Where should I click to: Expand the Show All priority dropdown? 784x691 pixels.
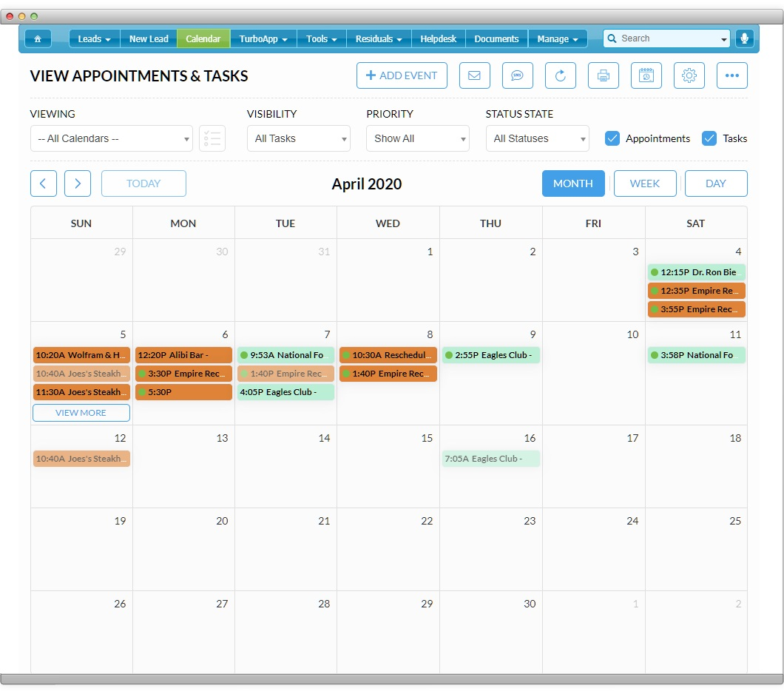tap(417, 138)
